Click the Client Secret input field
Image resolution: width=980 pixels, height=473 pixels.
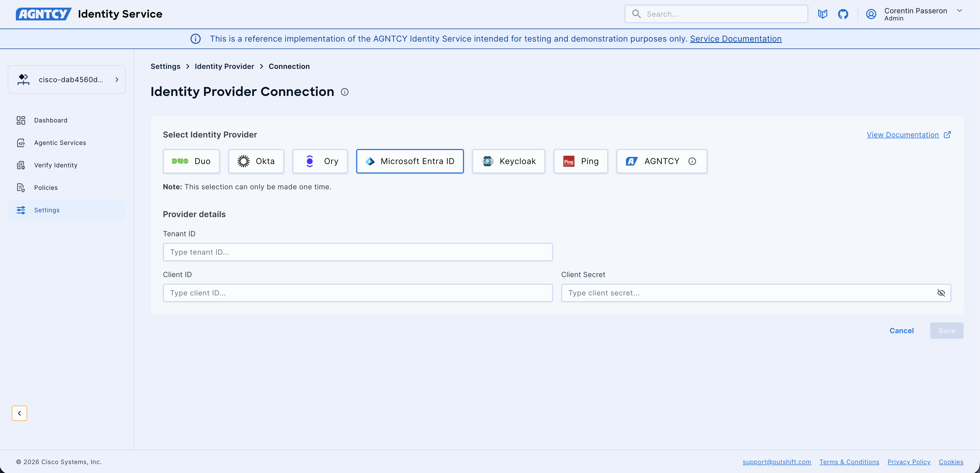pos(756,293)
